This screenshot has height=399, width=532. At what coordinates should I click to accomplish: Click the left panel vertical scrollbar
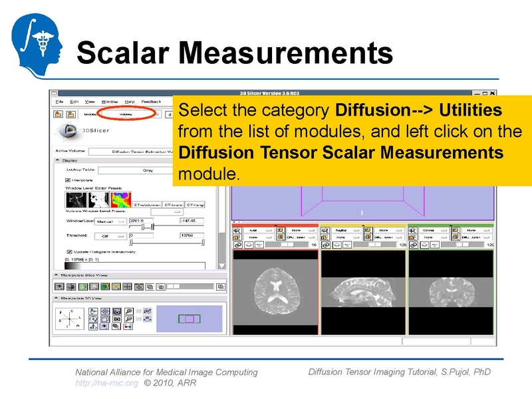tap(224, 233)
